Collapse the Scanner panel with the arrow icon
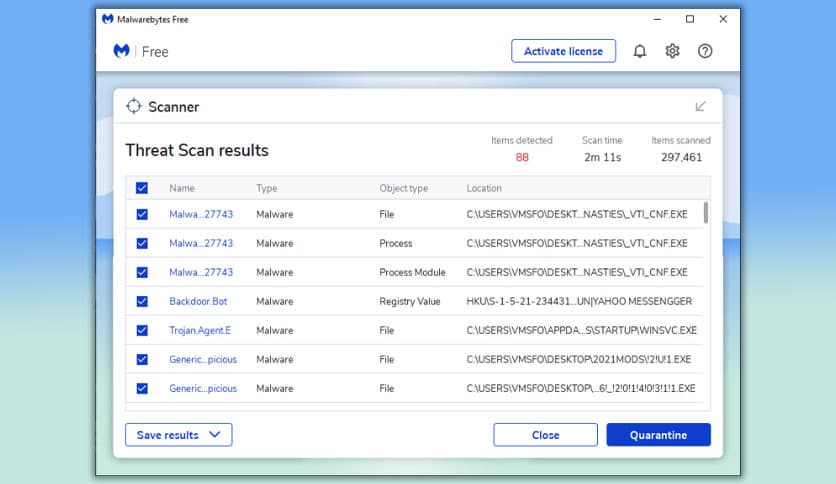Viewport: 836px width, 484px height. (700, 107)
